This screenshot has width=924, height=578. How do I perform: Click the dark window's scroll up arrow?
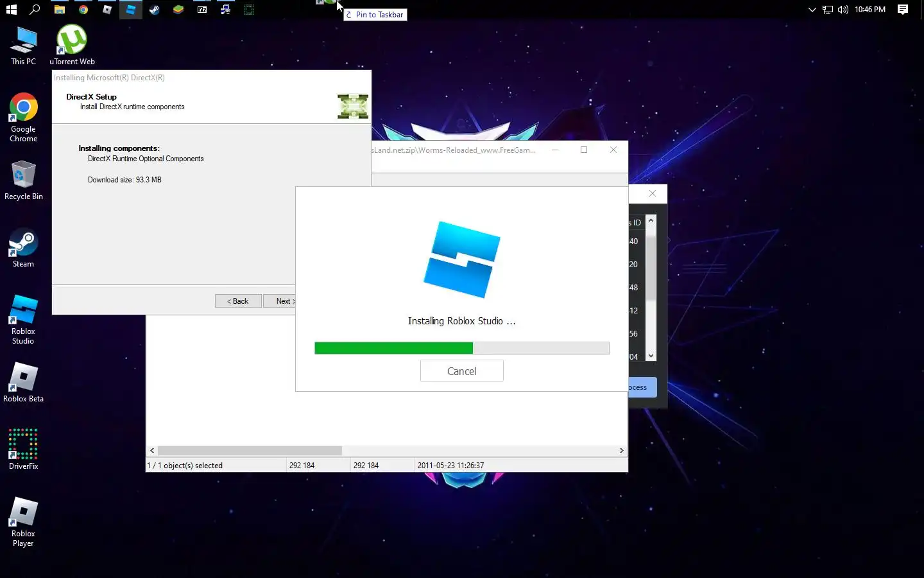click(651, 220)
